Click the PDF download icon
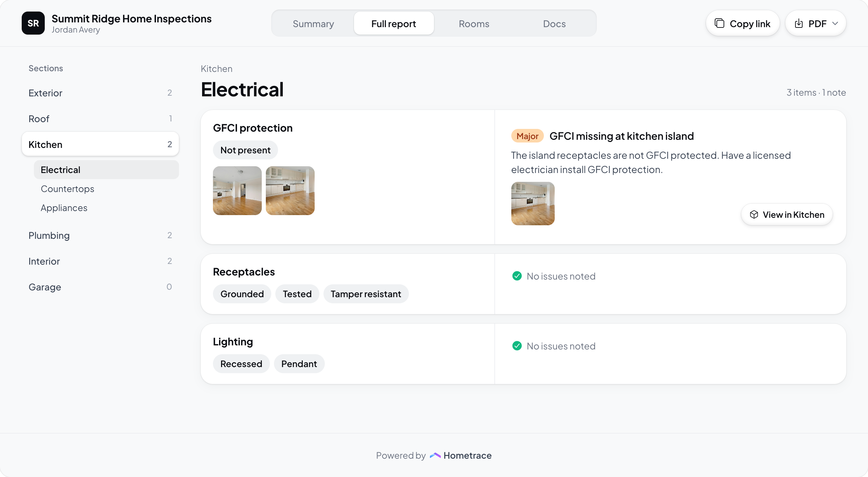 click(x=799, y=23)
